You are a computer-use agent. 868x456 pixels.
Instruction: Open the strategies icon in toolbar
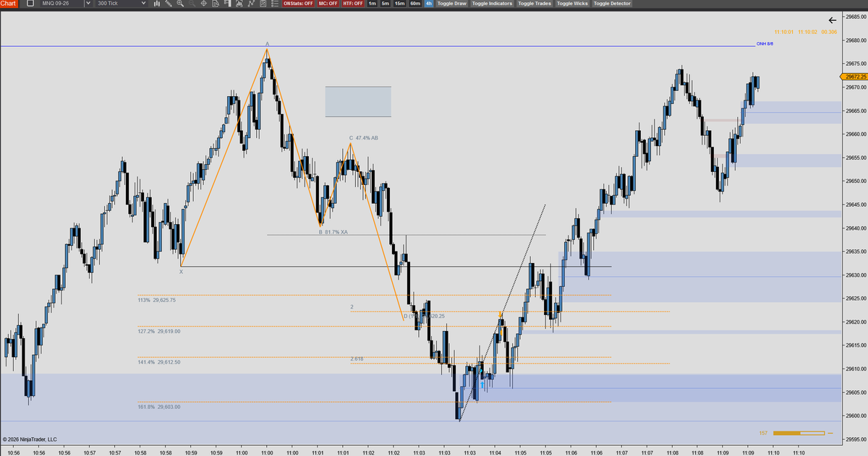tap(263, 4)
